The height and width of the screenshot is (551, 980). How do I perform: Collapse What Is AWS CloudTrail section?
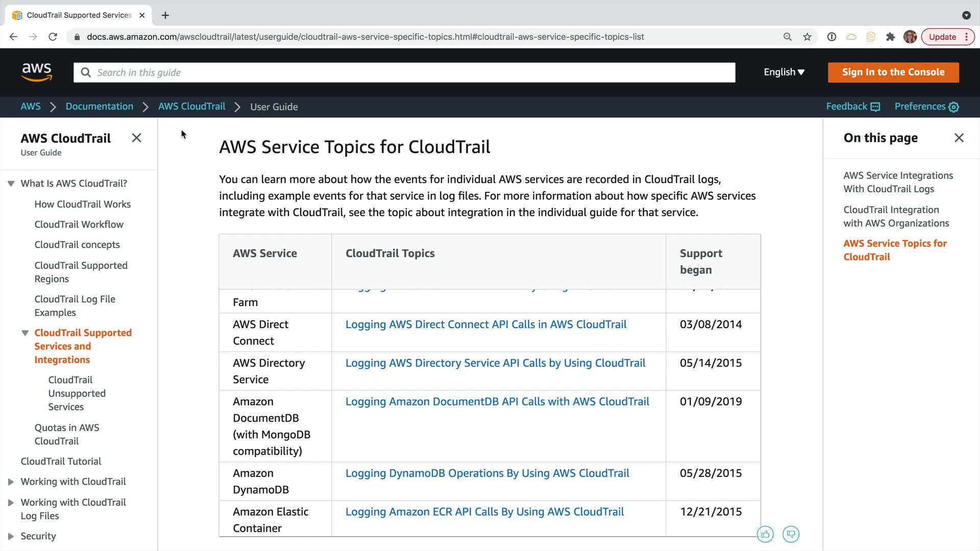pyautogui.click(x=11, y=184)
